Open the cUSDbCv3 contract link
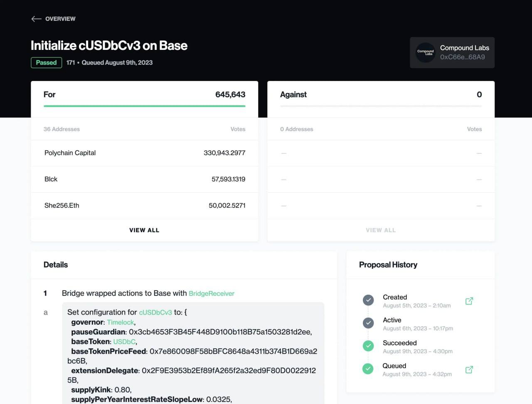This screenshot has width=532, height=404. click(155, 312)
